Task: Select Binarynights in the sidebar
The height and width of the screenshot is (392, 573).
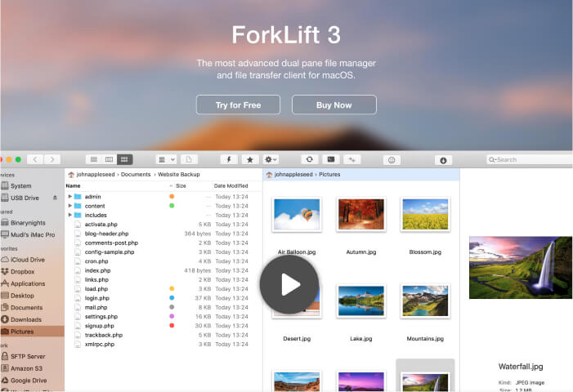Action: (32, 223)
